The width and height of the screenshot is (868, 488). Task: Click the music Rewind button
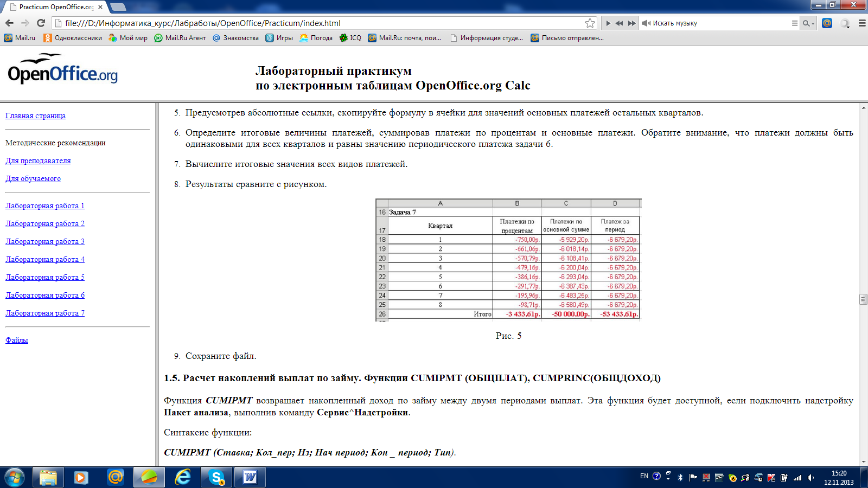pyautogui.click(x=620, y=23)
